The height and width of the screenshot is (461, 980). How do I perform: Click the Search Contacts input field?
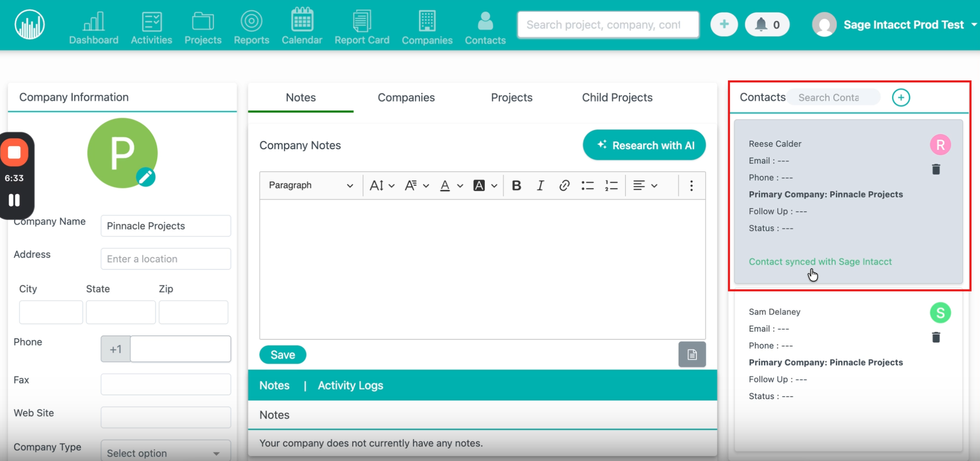[x=832, y=97]
